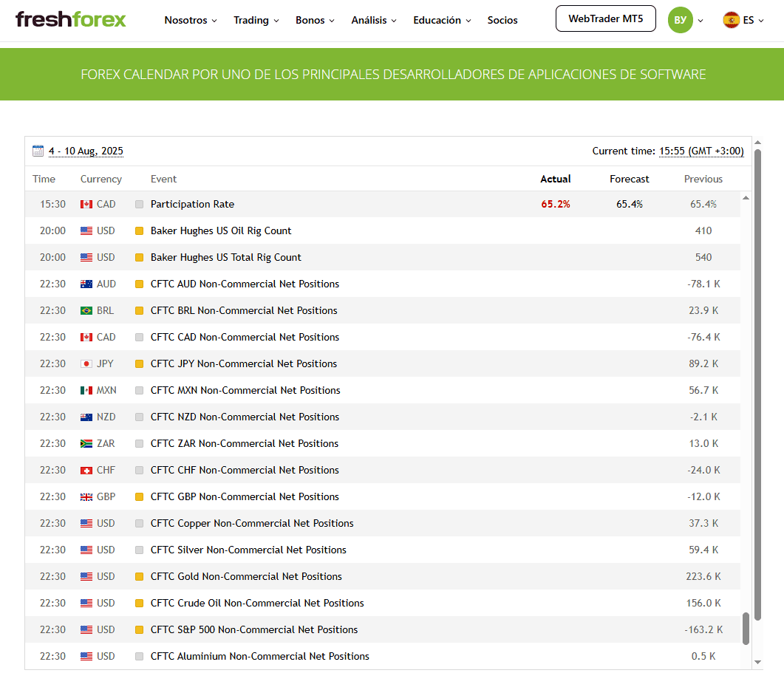Image resolution: width=784 pixels, height=673 pixels.
Task: Launch WebTrader MT5
Action: (605, 18)
